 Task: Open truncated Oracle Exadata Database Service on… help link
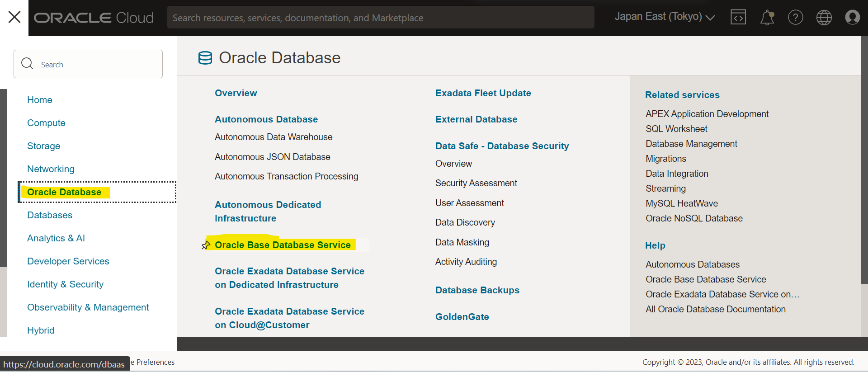722,294
